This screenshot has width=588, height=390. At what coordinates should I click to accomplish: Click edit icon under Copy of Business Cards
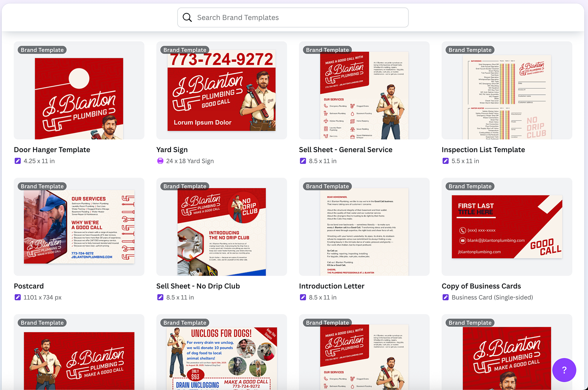(445, 297)
